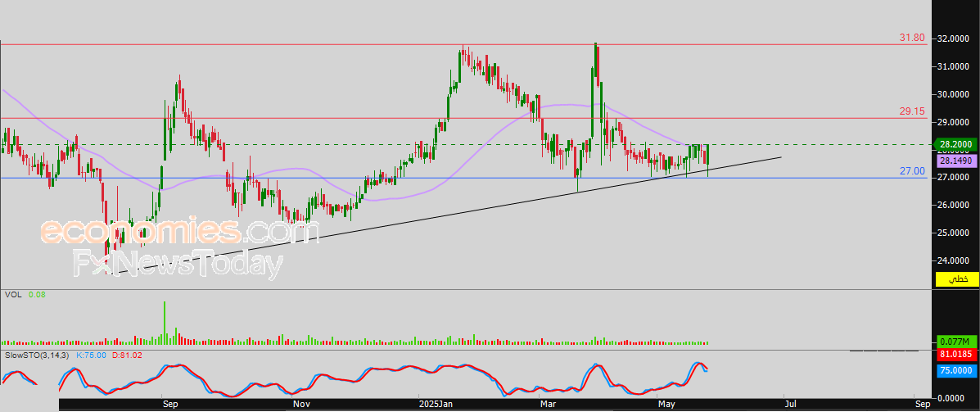Click the 27.0000 price axis label

pos(952,178)
